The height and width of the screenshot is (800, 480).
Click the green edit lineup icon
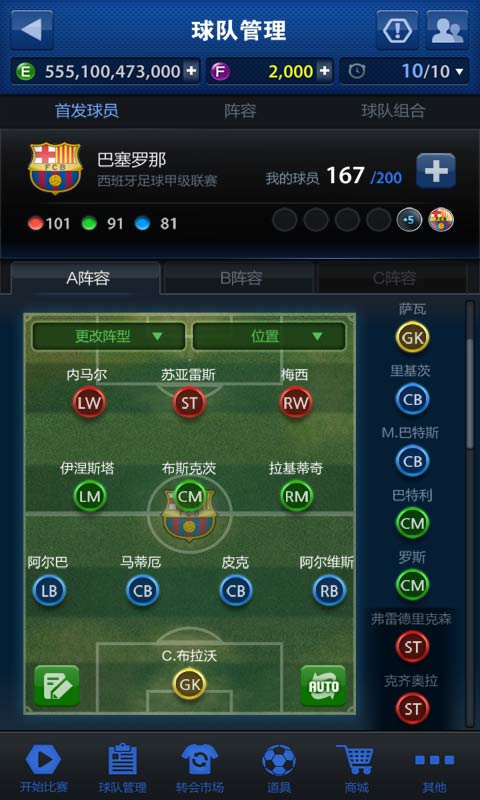pyautogui.click(x=57, y=686)
